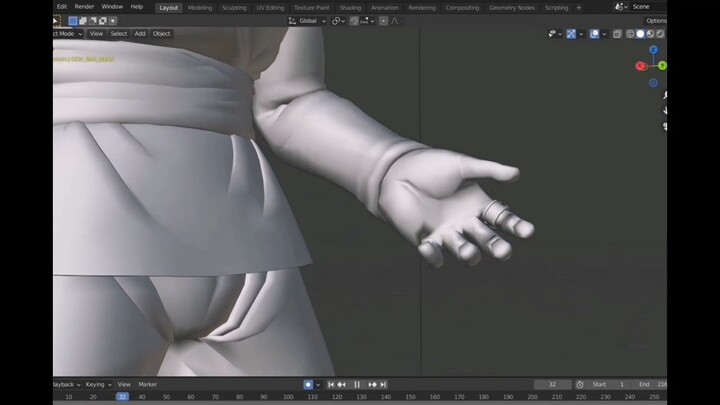The image size is (720, 405).
Task: Open the Render menu
Action: (x=84, y=7)
